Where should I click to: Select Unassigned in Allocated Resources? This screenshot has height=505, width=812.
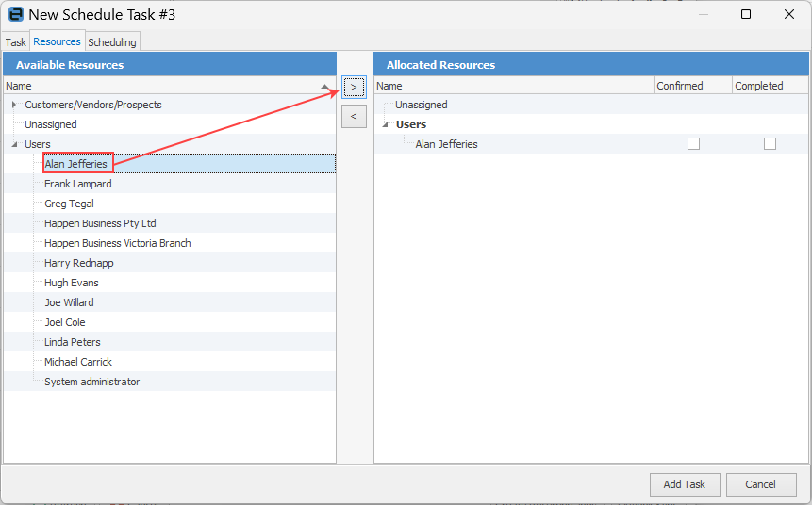click(421, 105)
